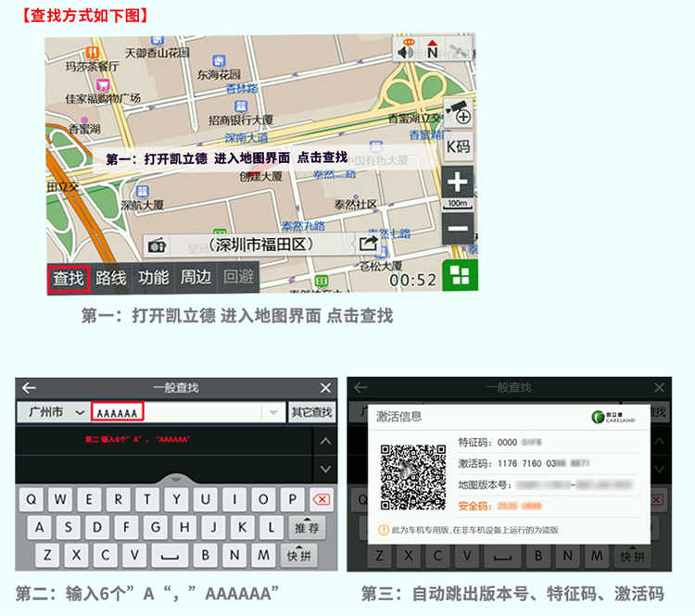Click the Careland logo in activation dialog
The image size is (695, 616).
(x=613, y=417)
